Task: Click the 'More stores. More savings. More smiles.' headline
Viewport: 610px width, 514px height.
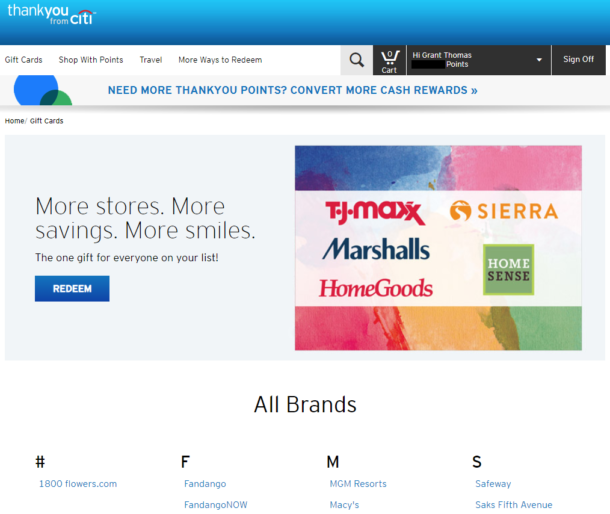Action: coord(145,218)
